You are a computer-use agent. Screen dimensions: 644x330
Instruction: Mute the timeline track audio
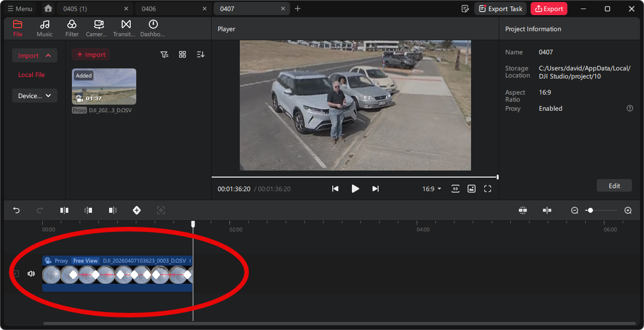point(31,274)
